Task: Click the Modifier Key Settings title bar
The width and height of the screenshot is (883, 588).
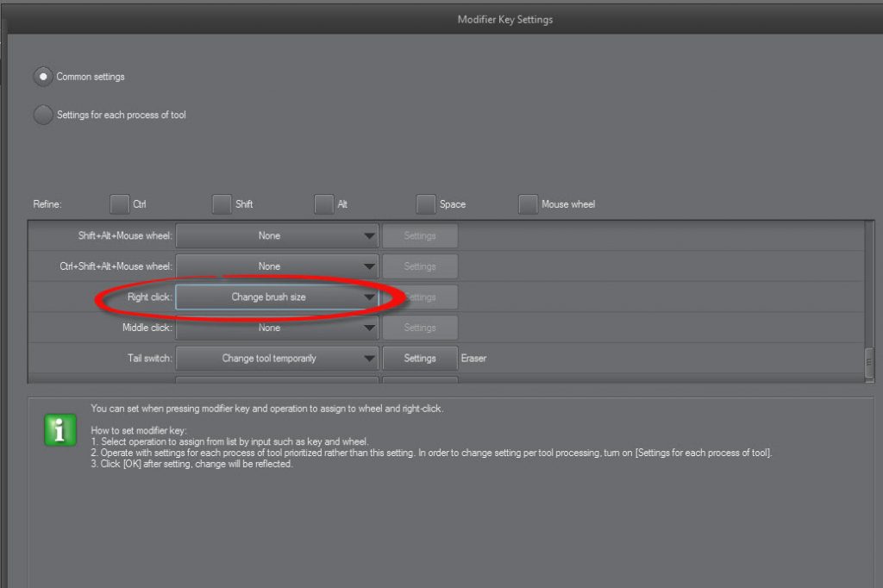Action: click(504, 19)
